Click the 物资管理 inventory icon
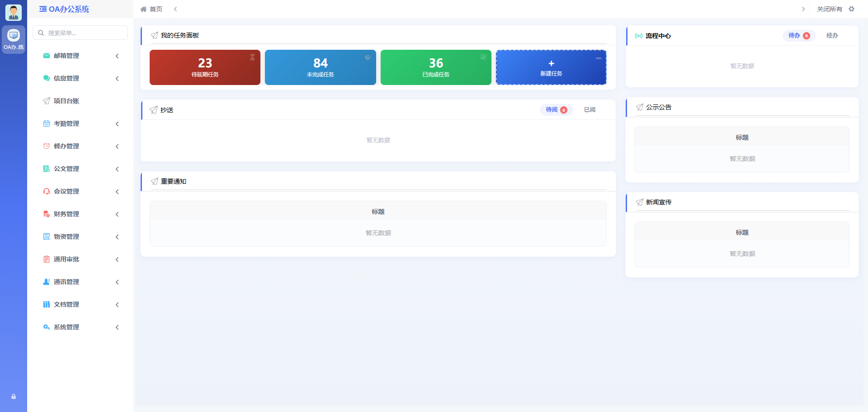Viewport: 868px width, 412px height. 47,237
